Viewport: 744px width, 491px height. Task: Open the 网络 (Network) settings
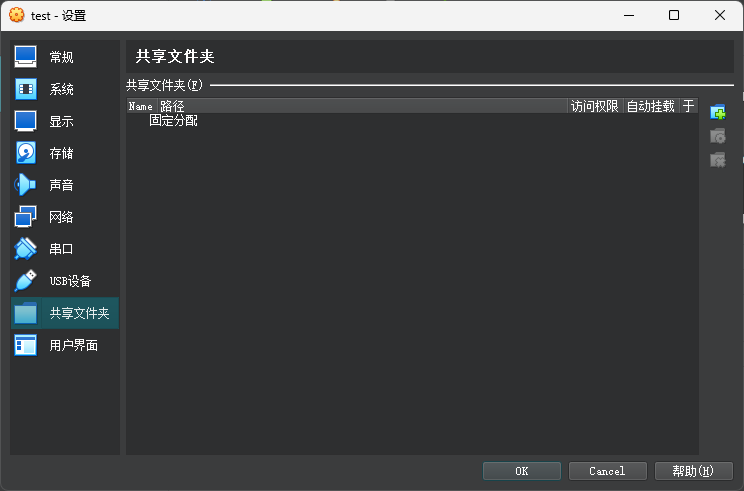(61, 217)
